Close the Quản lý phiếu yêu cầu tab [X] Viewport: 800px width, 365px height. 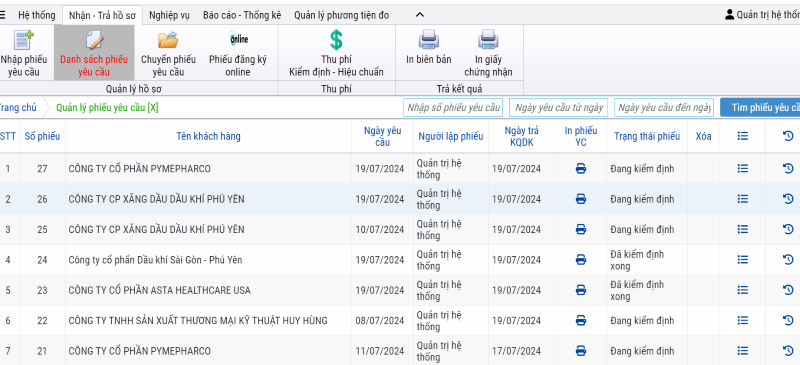click(153, 108)
